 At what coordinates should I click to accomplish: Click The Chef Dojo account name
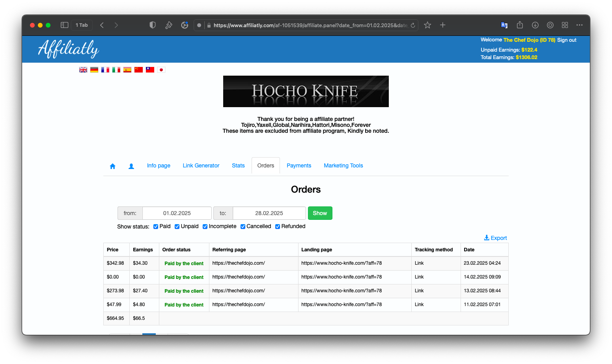point(529,40)
